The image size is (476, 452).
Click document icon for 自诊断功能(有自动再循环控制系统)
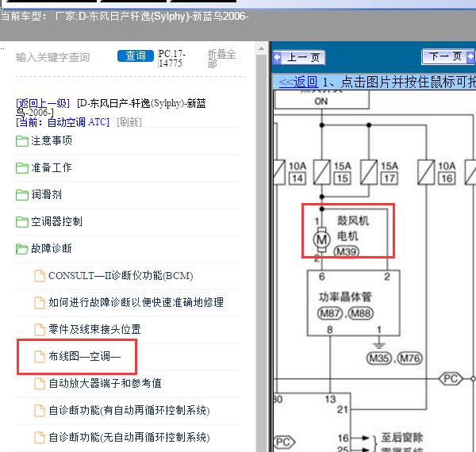point(40,411)
